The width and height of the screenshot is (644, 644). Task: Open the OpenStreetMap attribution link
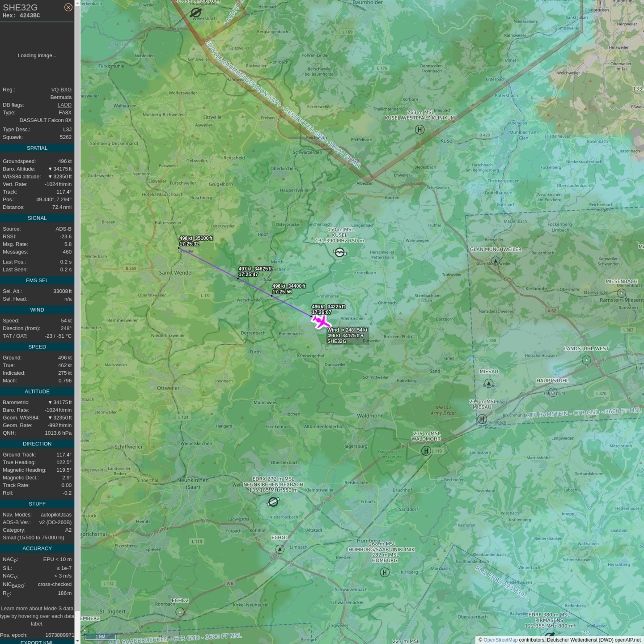500,640
